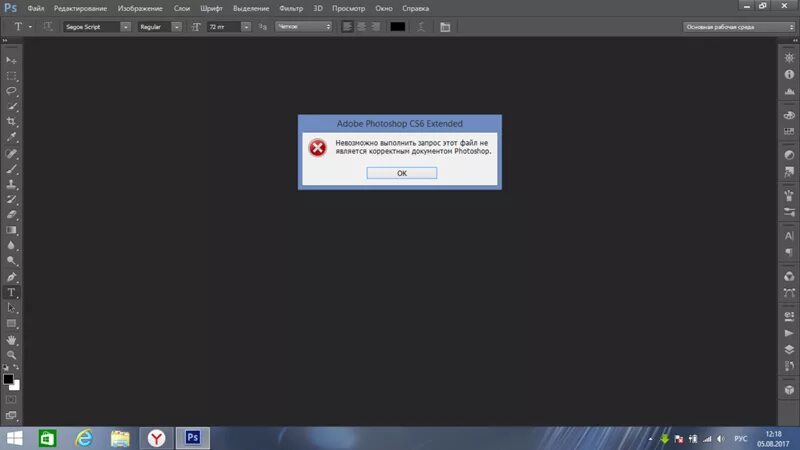Viewport: 800px width, 450px height.
Task: Open the Channels panel icon
Action: (x=789, y=277)
